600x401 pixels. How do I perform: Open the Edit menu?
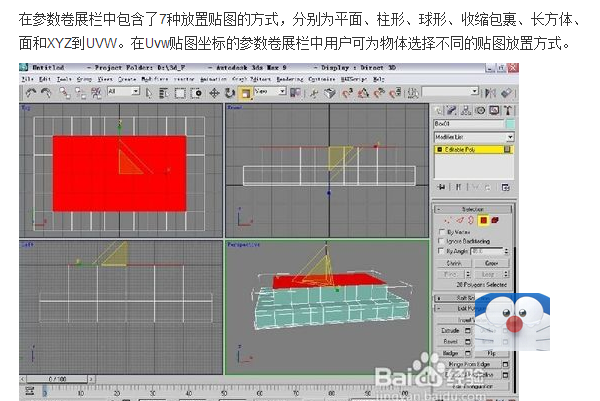click(45, 79)
